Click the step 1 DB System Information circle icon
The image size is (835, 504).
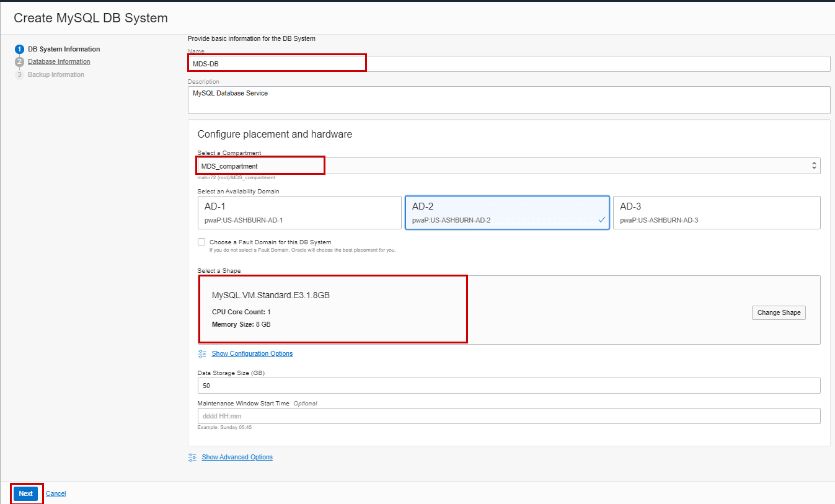pyautogui.click(x=19, y=48)
